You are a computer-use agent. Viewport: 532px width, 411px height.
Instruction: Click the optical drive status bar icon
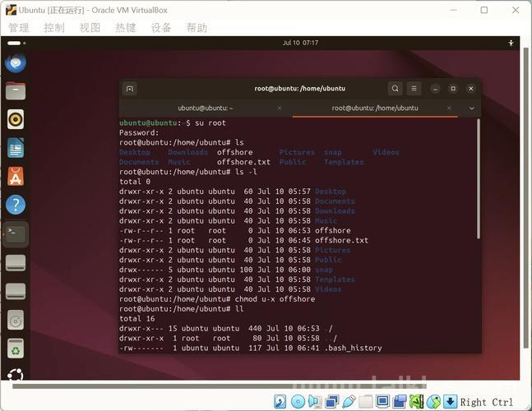pos(298,402)
